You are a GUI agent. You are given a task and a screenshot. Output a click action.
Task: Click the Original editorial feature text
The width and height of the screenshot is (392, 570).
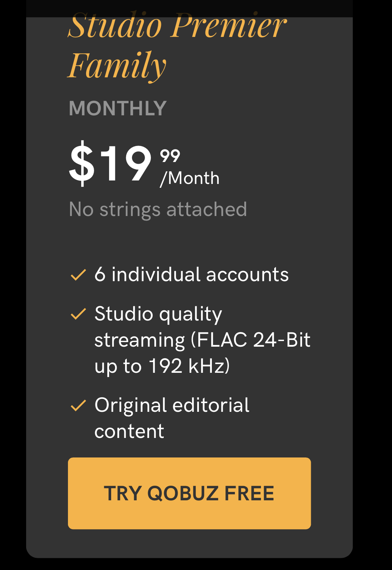click(x=172, y=405)
